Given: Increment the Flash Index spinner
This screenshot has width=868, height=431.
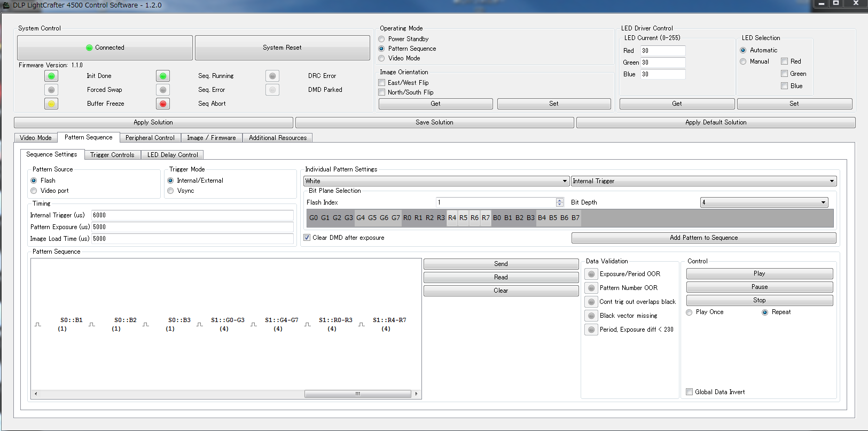Looking at the screenshot, I should [560, 200].
